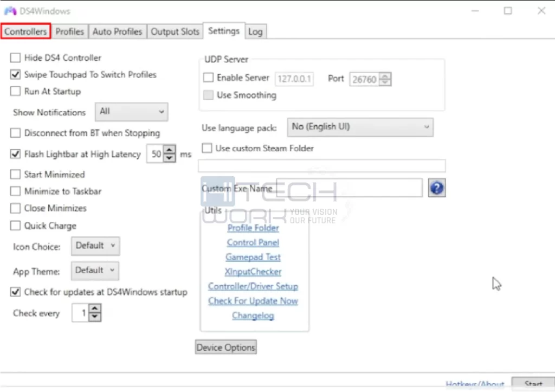Click the DS4Windows app icon in title bar
Viewport: 555px width, 392px height.
pos(10,11)
